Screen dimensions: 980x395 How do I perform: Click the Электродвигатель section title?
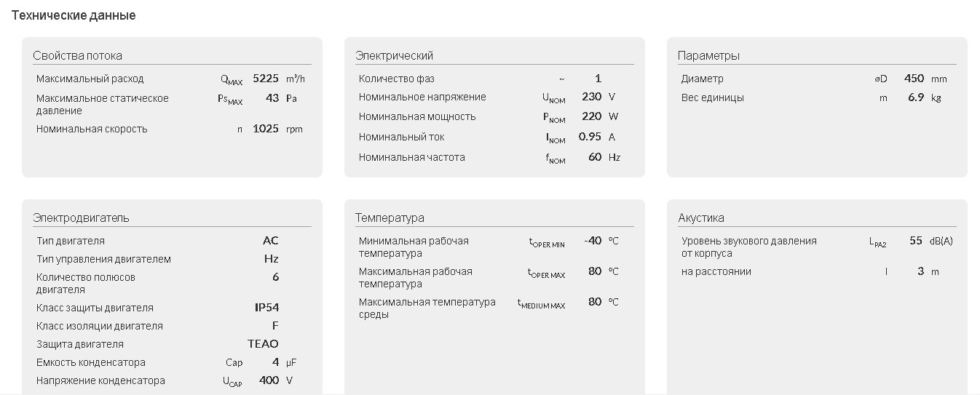(81, 218)
